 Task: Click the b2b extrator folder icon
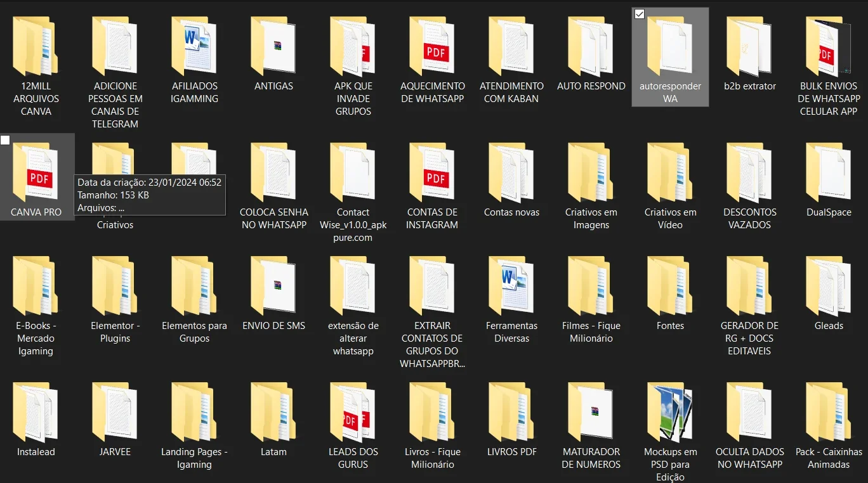749,46
